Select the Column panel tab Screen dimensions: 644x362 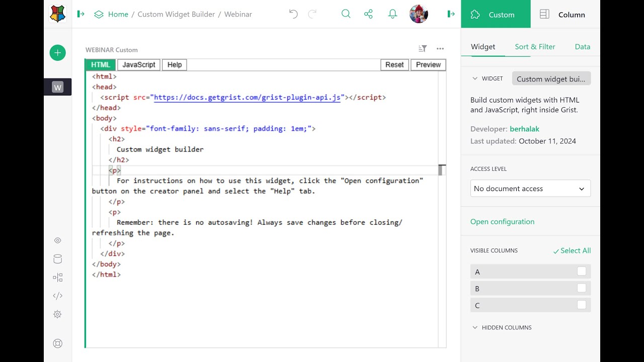click(x=565, y=14)
